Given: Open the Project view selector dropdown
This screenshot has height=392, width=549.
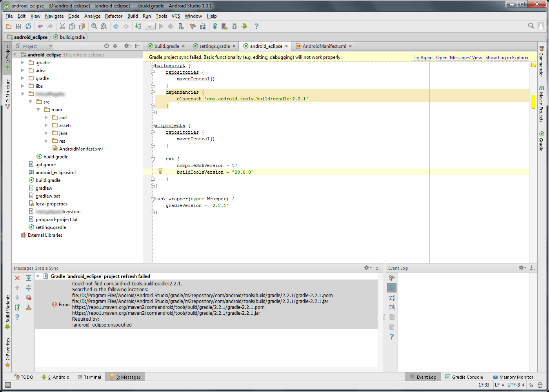Looking at the screenshot, I should [34, 46].
